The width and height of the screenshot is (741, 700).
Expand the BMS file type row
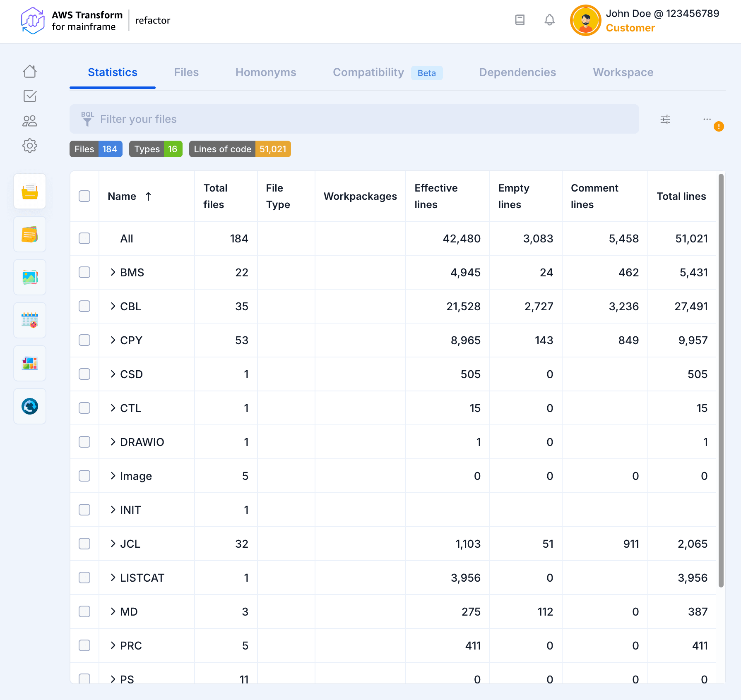pos(113,272)
